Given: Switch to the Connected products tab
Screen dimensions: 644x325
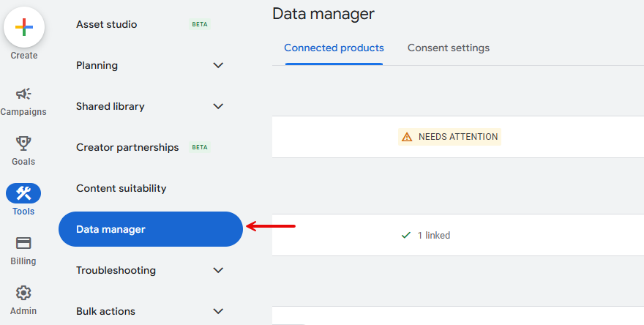Looking at the screenshot, I should point(334,48).
